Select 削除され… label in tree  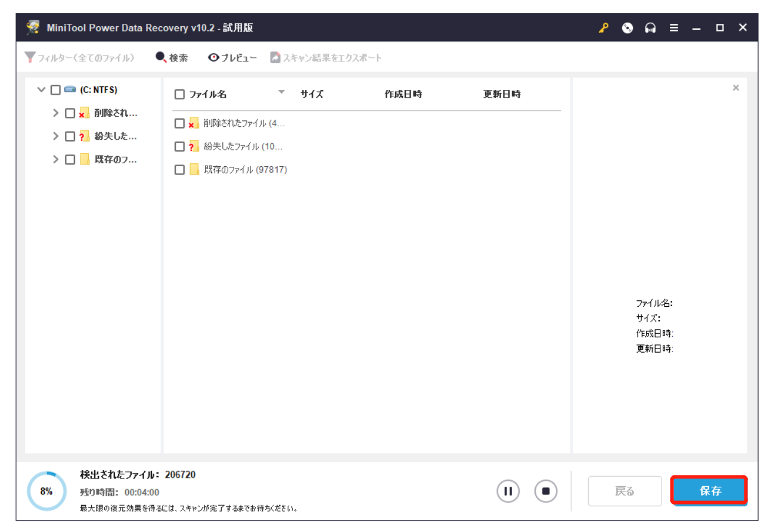[116, 113]
